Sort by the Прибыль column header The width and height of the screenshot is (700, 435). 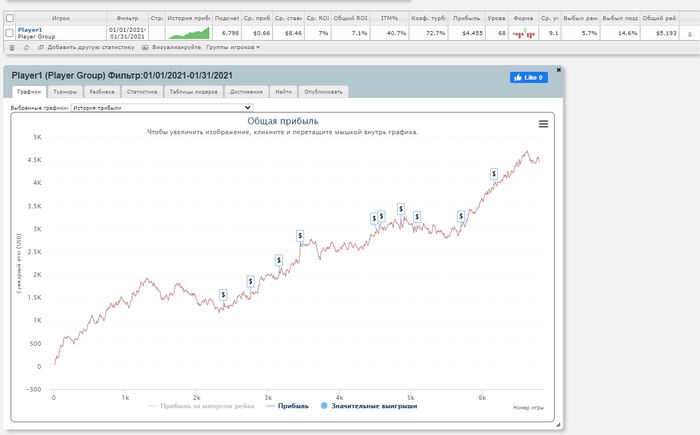[467, 18]
